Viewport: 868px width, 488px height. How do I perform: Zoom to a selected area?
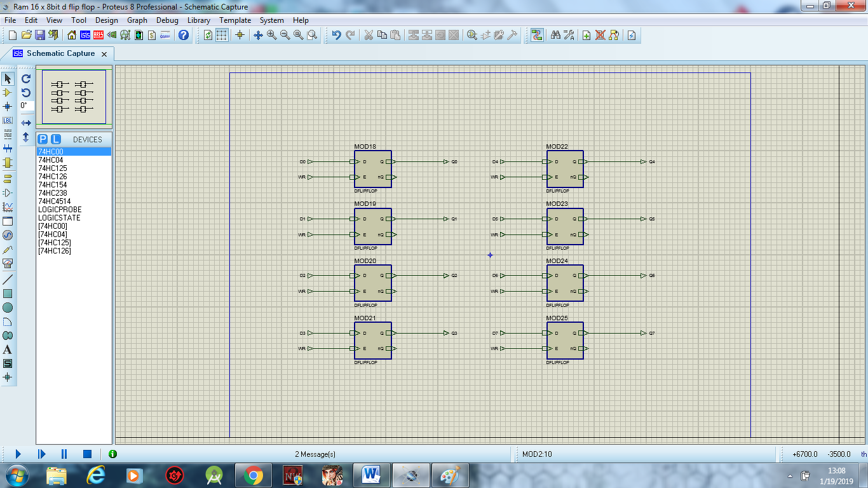pos(311,35)
